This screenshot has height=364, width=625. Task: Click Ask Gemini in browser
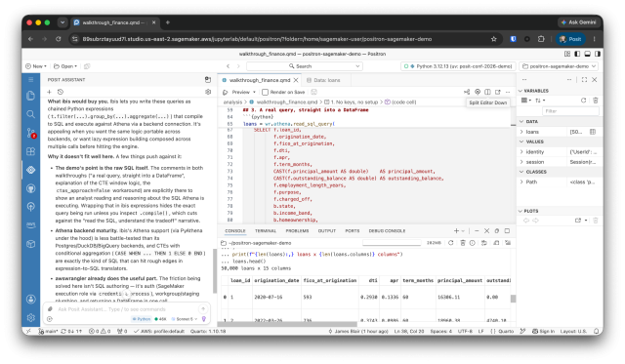[x=578, y=22]
